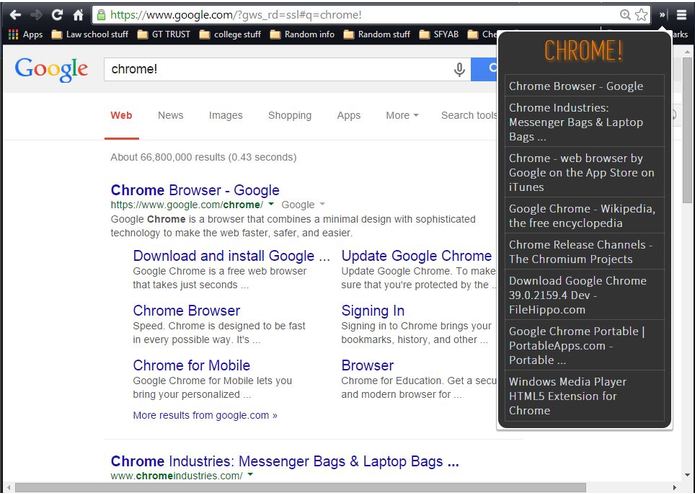Open the extensions overflow chevron

[x=662, y=15]
